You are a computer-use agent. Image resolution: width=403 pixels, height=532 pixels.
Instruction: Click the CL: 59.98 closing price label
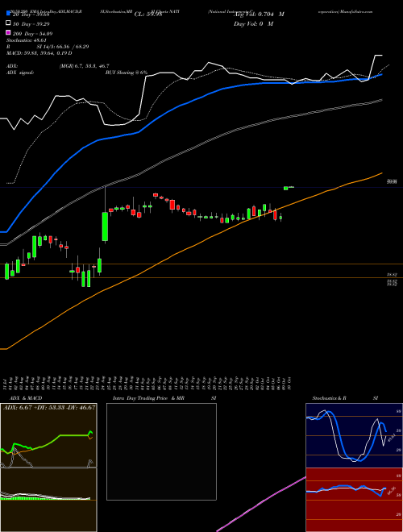[148, 15]
